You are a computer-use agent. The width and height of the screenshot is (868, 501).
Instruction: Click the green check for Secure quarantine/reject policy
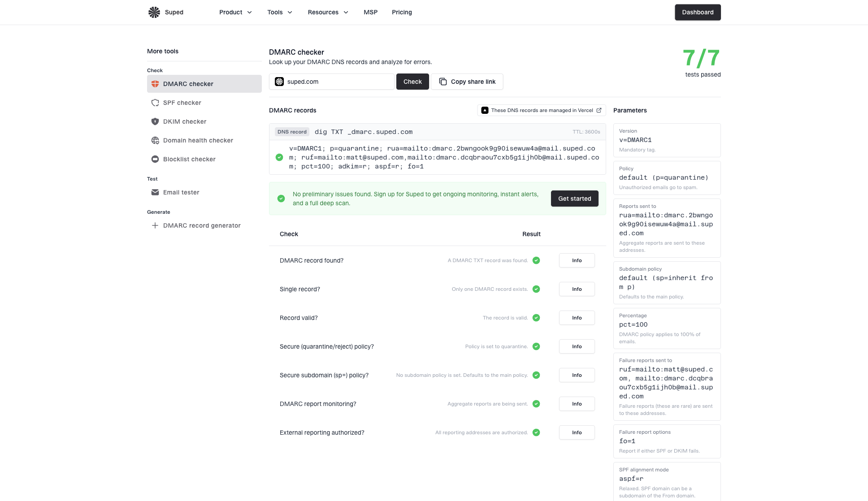click(x=536, y=346)
